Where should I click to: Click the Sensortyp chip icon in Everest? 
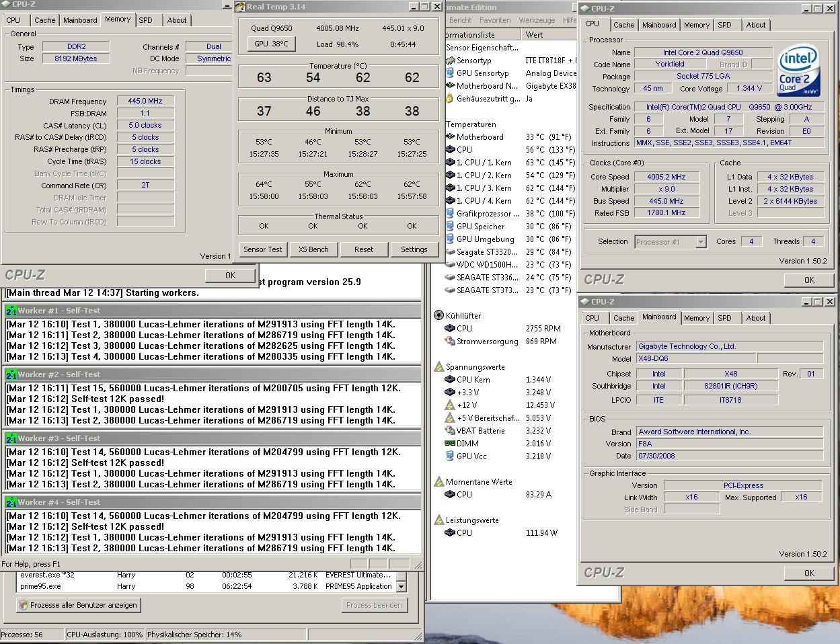[x=450, y=61]
